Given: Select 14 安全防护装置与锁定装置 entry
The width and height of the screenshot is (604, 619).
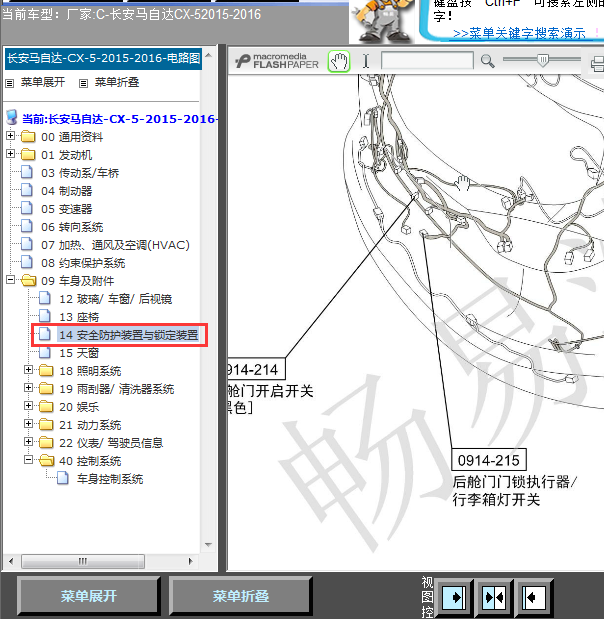Looking at the screenshot, I should point(128,335).
